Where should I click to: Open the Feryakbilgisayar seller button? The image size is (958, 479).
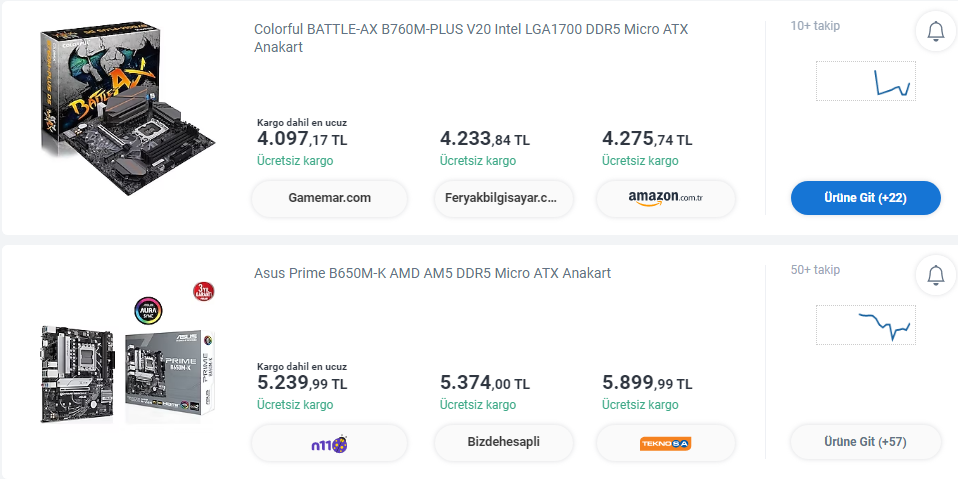click(x=503, y=198)
